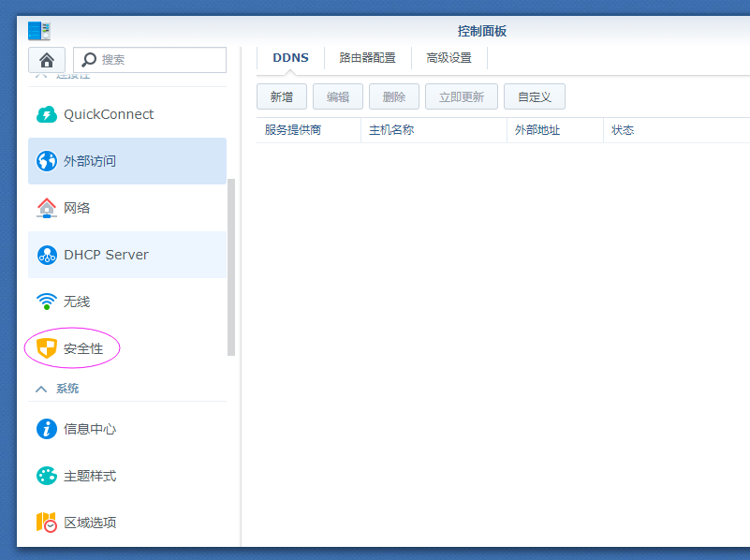Select 网络 text label
Image resolution: width=750 pixels, height=560 pixels.
point(77,208)
